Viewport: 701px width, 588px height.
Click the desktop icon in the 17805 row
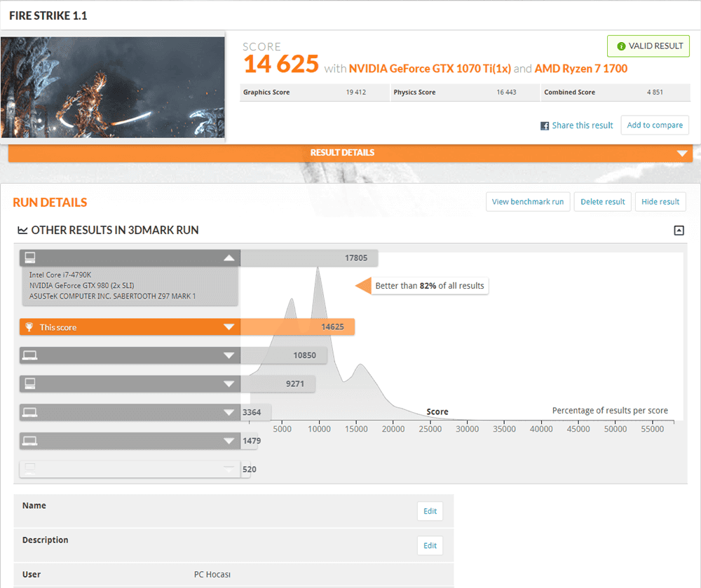pyautogui.click(x=30, y=257)
